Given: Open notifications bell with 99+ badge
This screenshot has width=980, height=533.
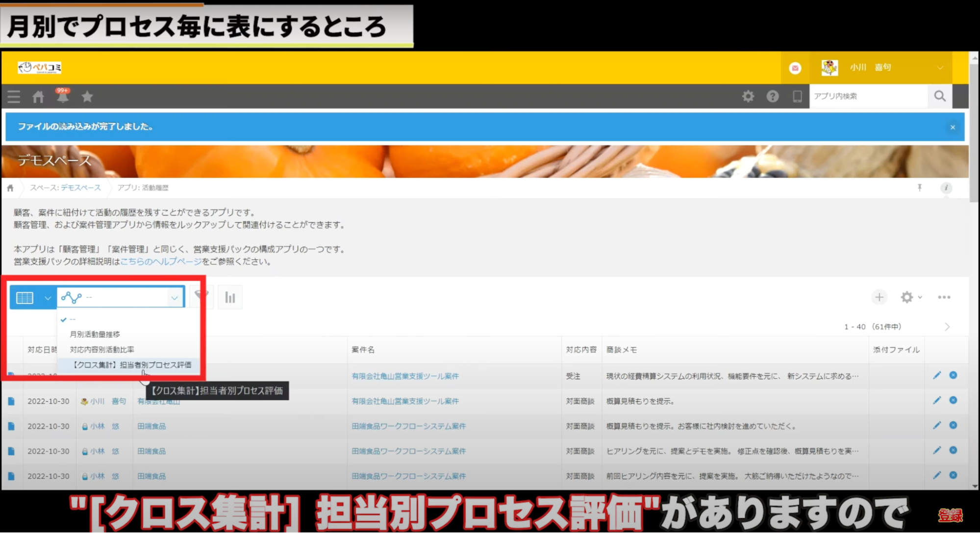Looking at the screenshot, I should 63,97.
